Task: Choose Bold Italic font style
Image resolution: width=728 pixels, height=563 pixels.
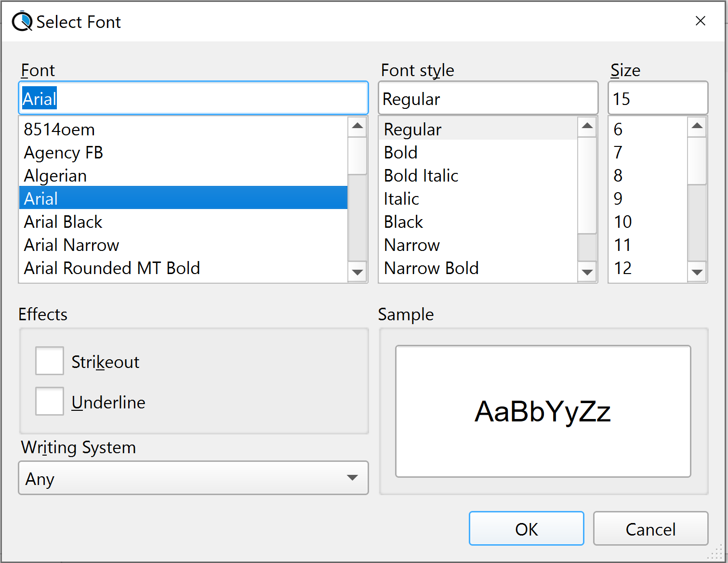Action: [421, 176]
